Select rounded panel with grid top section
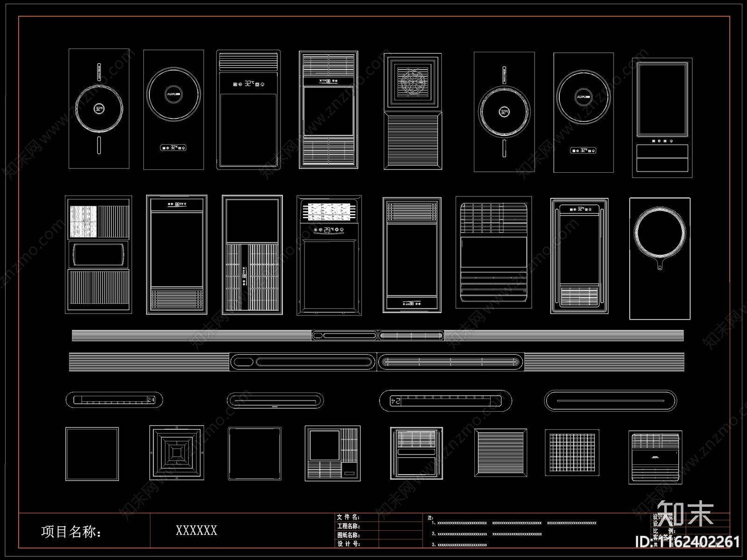747x560 pixels. pyautogui.click(x=494, y=252)
